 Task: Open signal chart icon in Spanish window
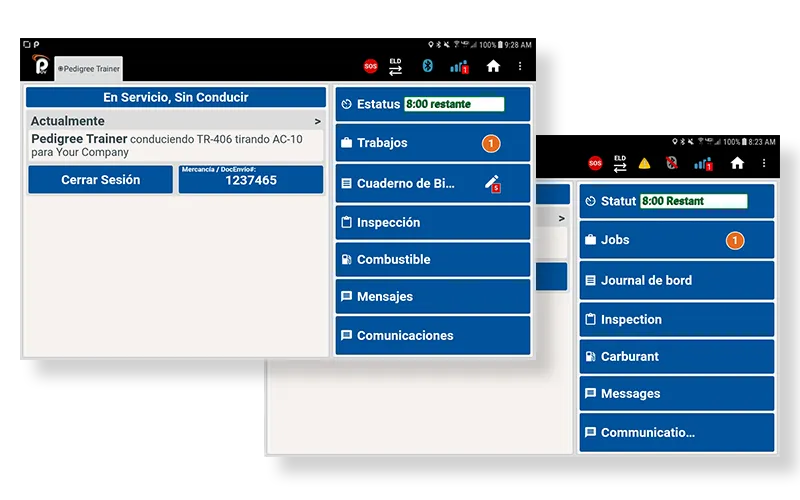(459, 67)
